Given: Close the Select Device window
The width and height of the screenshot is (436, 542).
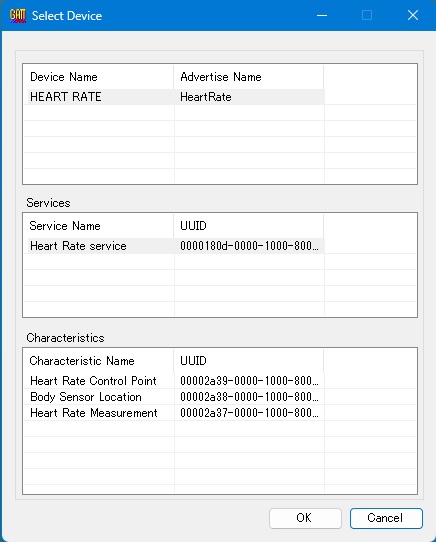Looking at the screenshot, I should pyautogui.click(x=413, y=15).
